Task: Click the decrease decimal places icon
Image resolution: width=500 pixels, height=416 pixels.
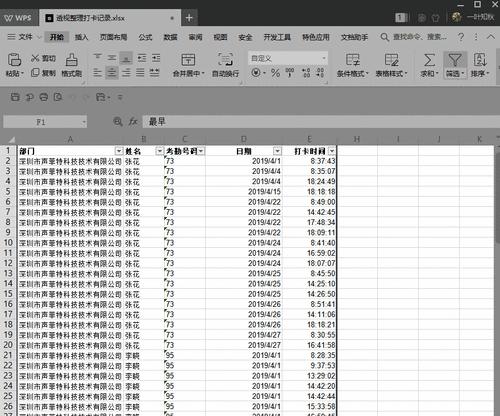Action: point(320,73)
